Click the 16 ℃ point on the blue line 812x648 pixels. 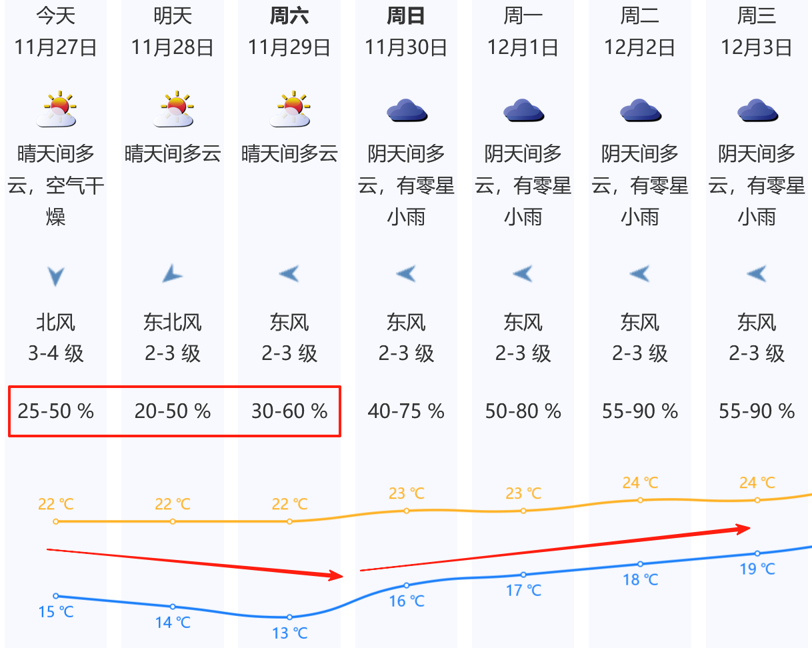point(407,585)
